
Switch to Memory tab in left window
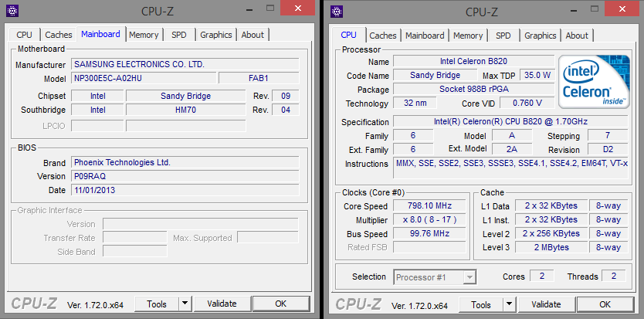pyautogui.click(x=144, y=35)
